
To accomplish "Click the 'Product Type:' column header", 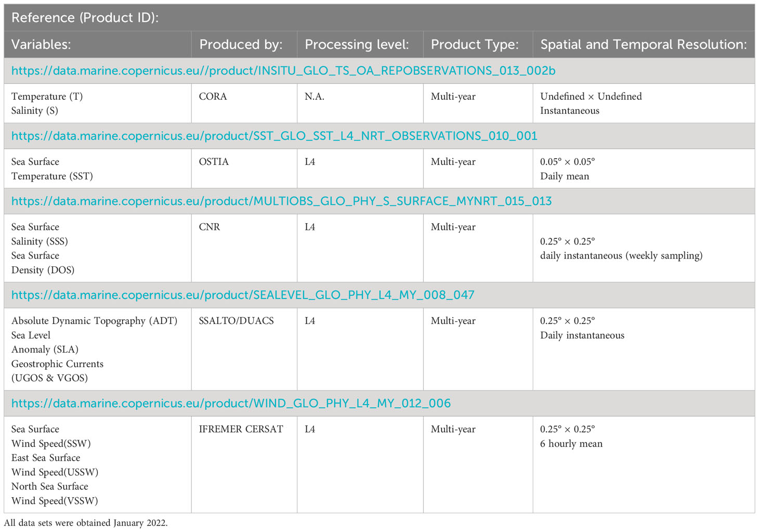I will coord(475,45).
